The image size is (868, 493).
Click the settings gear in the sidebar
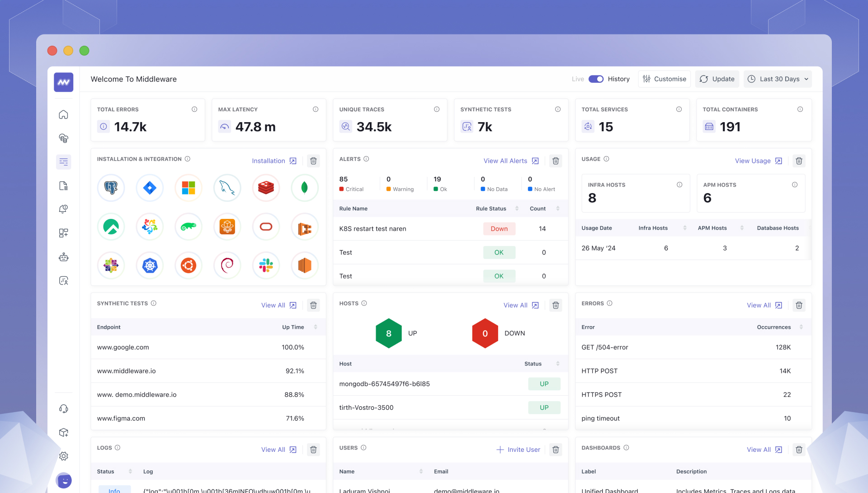point(63,456)
